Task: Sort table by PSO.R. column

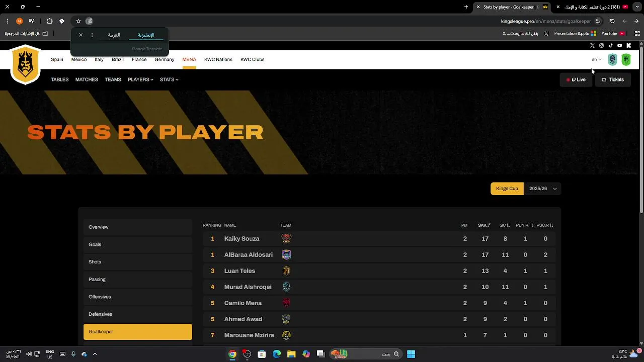Action: point(545,225)
